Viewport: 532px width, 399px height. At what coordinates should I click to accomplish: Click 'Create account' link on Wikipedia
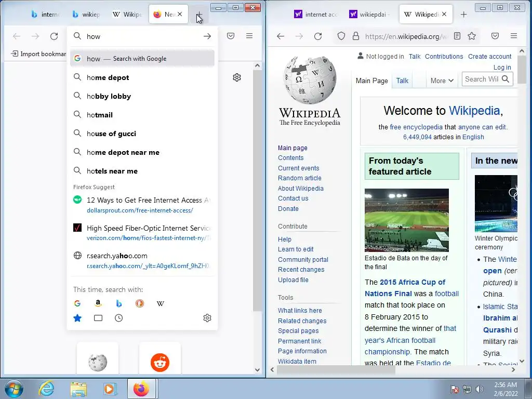click(489, 56)
